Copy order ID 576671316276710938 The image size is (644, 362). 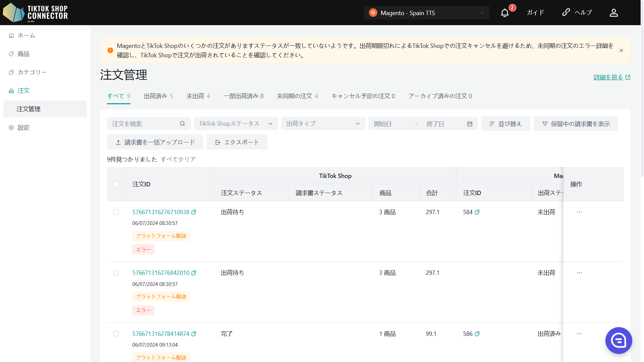click(194, 212)
